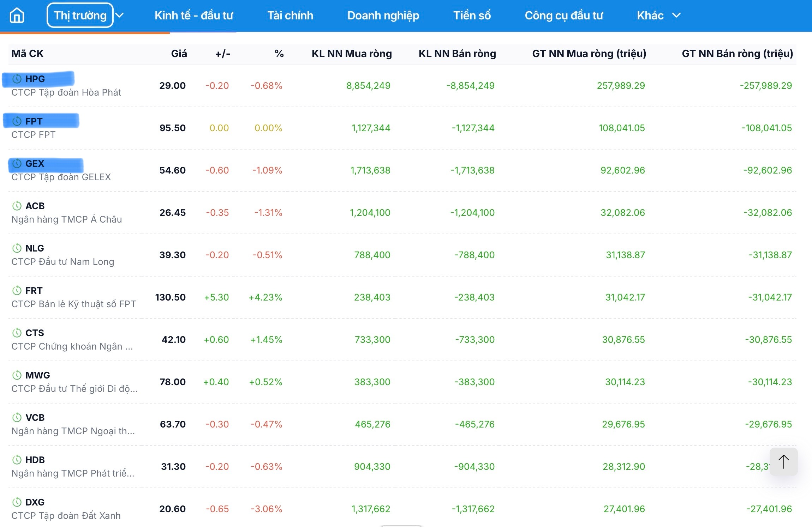Click the Giá column header

pos(179,54)
